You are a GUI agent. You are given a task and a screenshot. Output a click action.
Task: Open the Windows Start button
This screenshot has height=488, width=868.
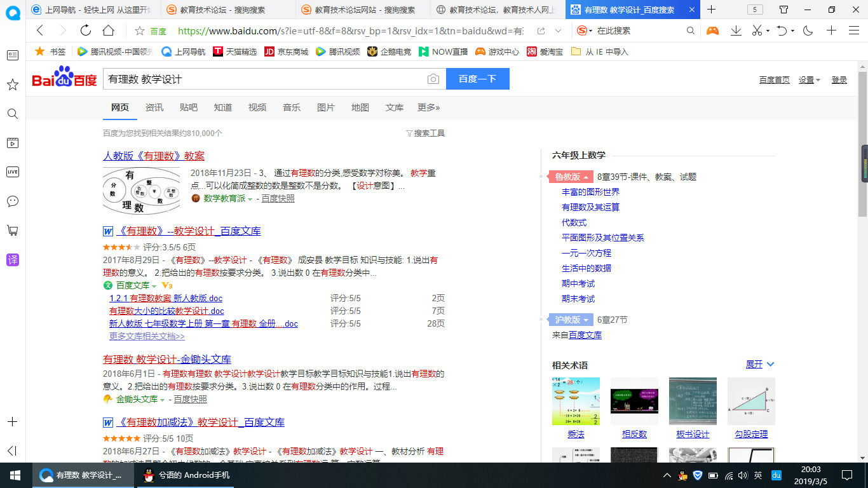(x=15, y=475)
